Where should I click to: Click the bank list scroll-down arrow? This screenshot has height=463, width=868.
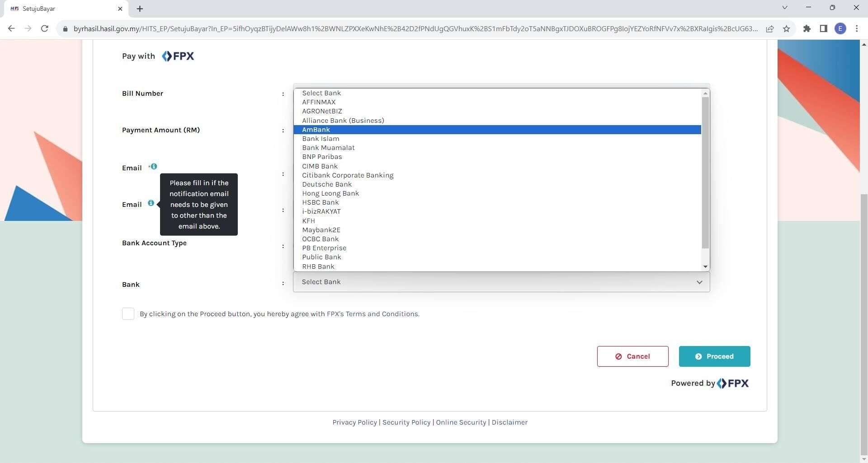(705, 267)
